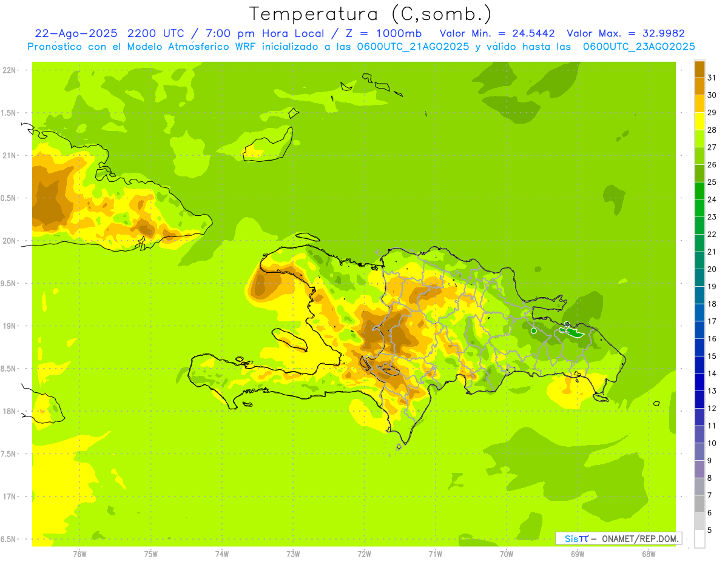Select the date text '22-Ago-2025'

(x=76, y=33)
